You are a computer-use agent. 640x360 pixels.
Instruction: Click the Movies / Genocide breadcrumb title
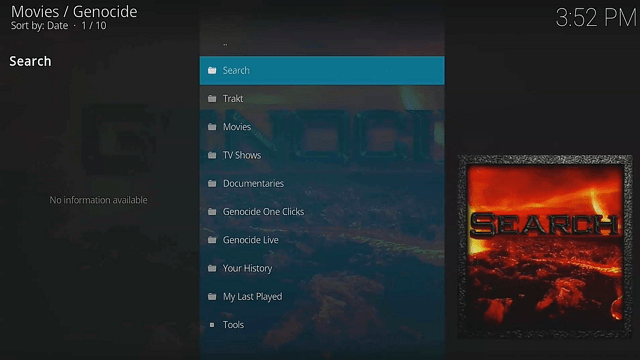click(x=74, y=11)
